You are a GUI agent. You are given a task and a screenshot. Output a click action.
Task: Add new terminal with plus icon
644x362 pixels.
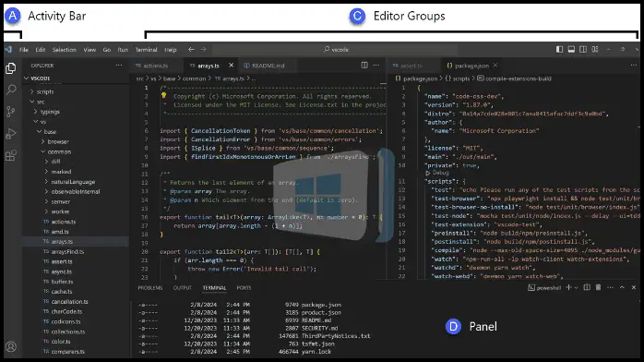pos(569,287)
